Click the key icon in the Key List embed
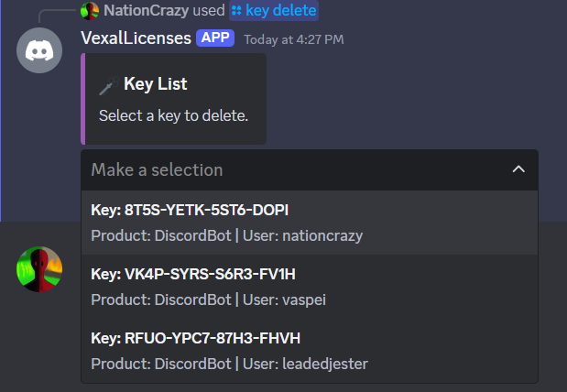 tap(105, 86)
